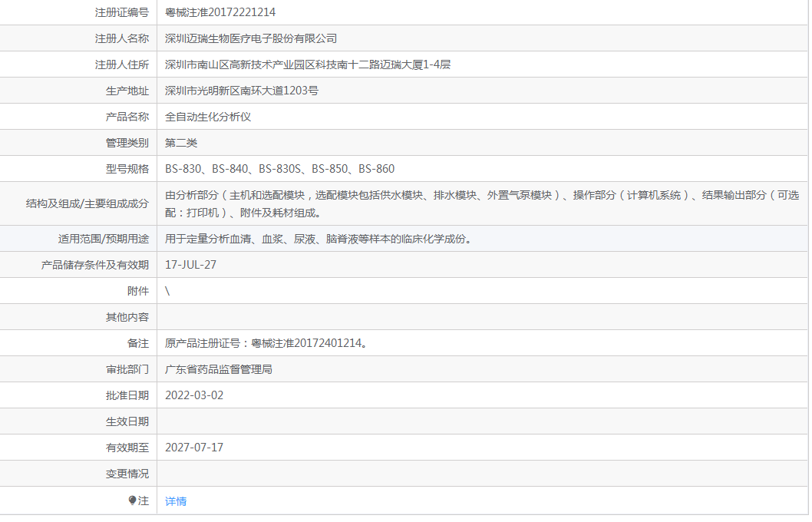Click the lightbulb icon beside 注
Screen dimensions: 812x522
(x=132, y=501)
